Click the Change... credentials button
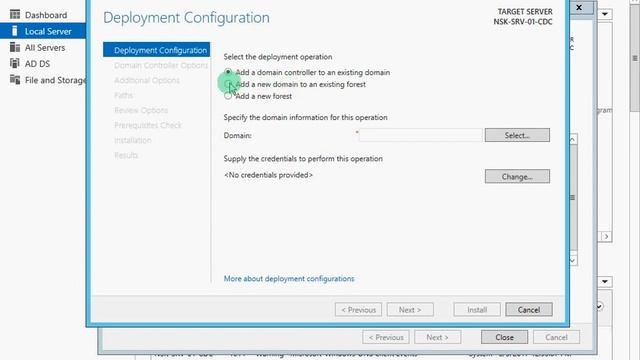 pyautogui.click(x=517, y=176)
